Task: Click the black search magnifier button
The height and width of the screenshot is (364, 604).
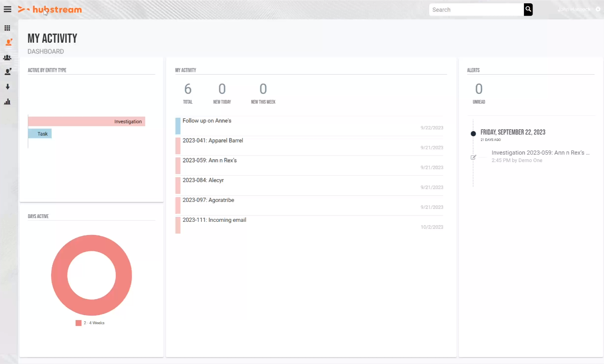Action: click(x=528, y=9)
